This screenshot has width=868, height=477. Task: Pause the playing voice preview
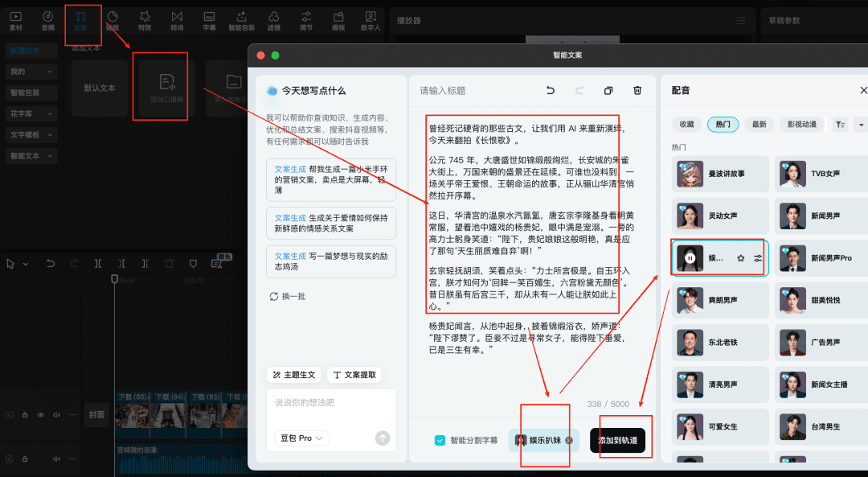pos(690,258)
